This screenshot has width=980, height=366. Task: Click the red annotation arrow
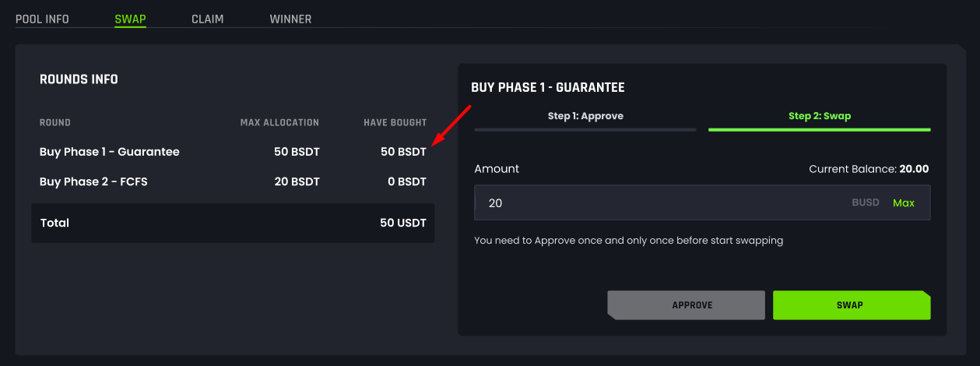click(451, 124)
